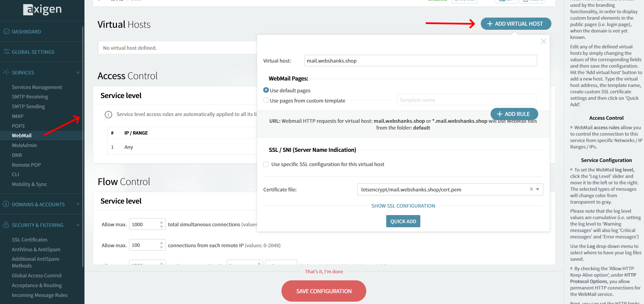Click the 1000 total connections field
The width and height of the screenshot is (644, 304).
point(147,224)
